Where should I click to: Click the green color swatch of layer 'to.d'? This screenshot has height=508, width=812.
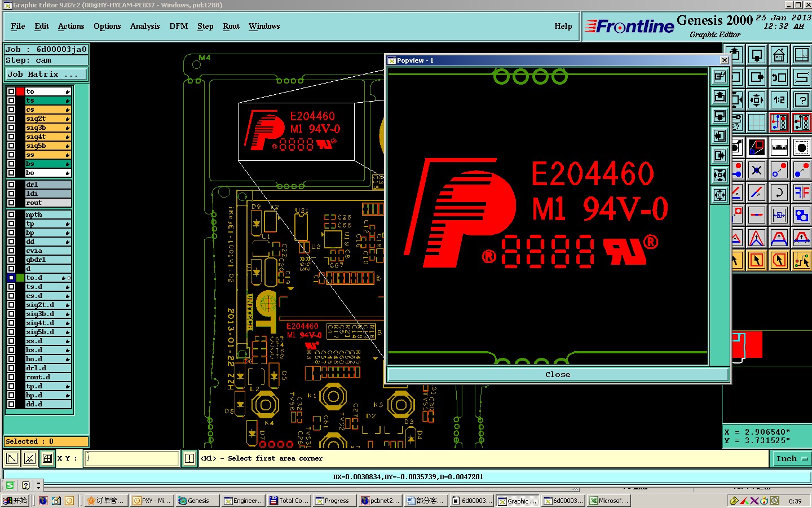coord(20,278)
